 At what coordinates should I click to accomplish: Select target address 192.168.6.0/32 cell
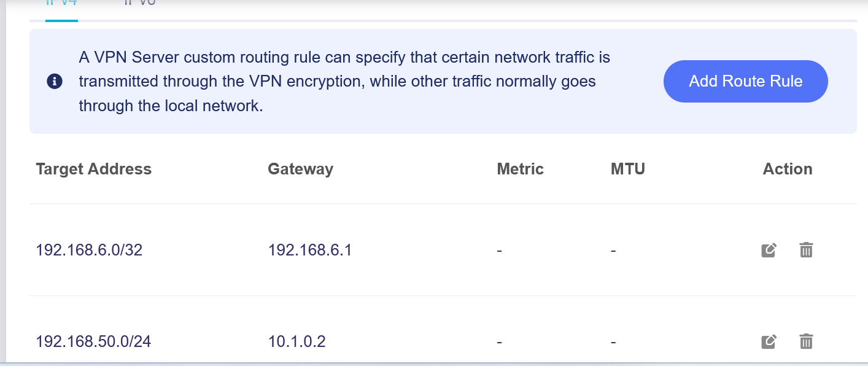(x=89, y=250)
